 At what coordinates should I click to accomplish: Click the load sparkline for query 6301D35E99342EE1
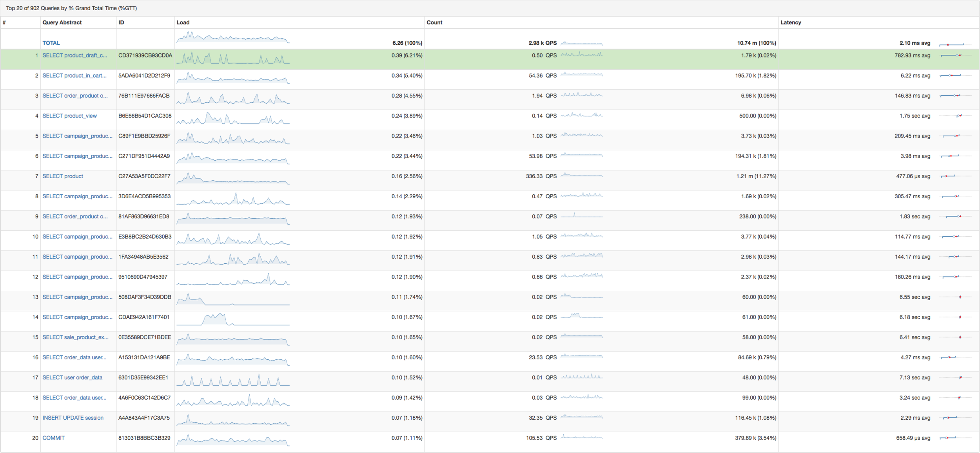click(x=233, y=380)
